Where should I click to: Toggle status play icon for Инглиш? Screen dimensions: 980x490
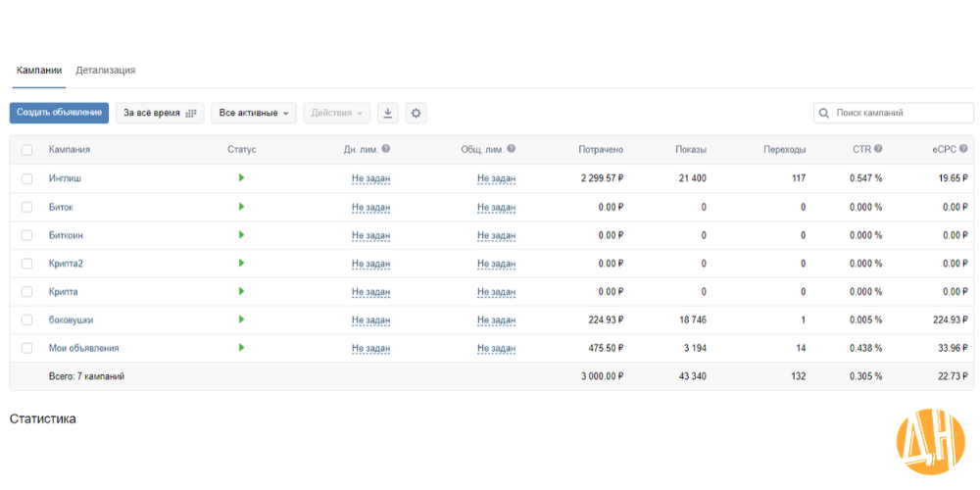click(x=241, y=178)
